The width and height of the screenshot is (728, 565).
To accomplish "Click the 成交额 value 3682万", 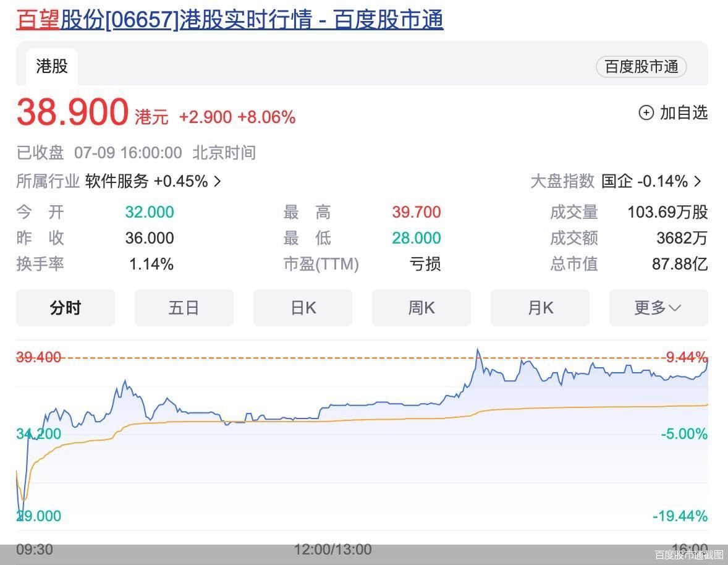I will point(682,238).
